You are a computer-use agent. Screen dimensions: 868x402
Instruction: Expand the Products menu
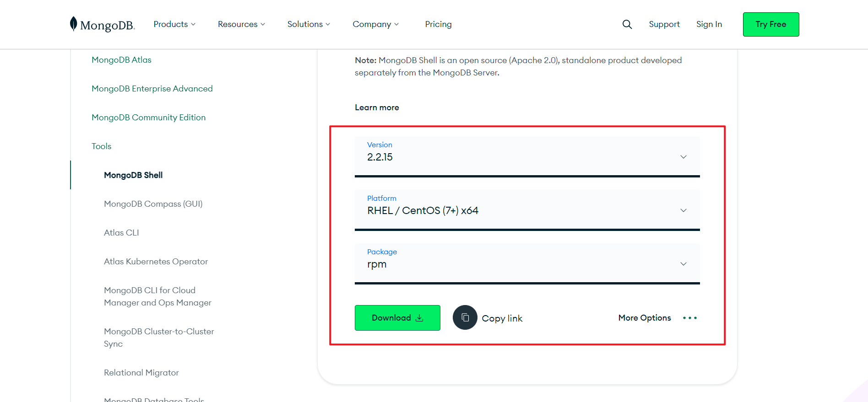pos(174,24)
